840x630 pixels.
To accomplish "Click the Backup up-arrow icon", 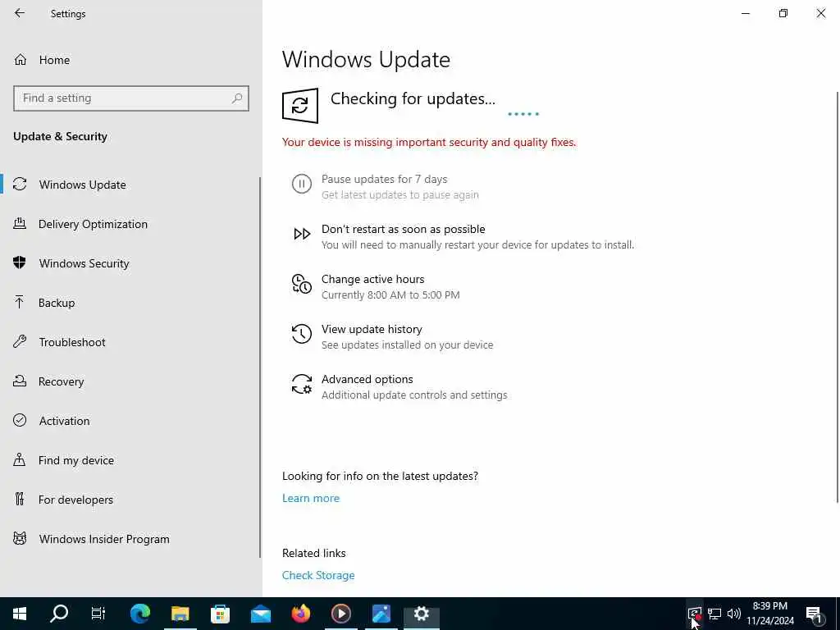I will (20, 302).
